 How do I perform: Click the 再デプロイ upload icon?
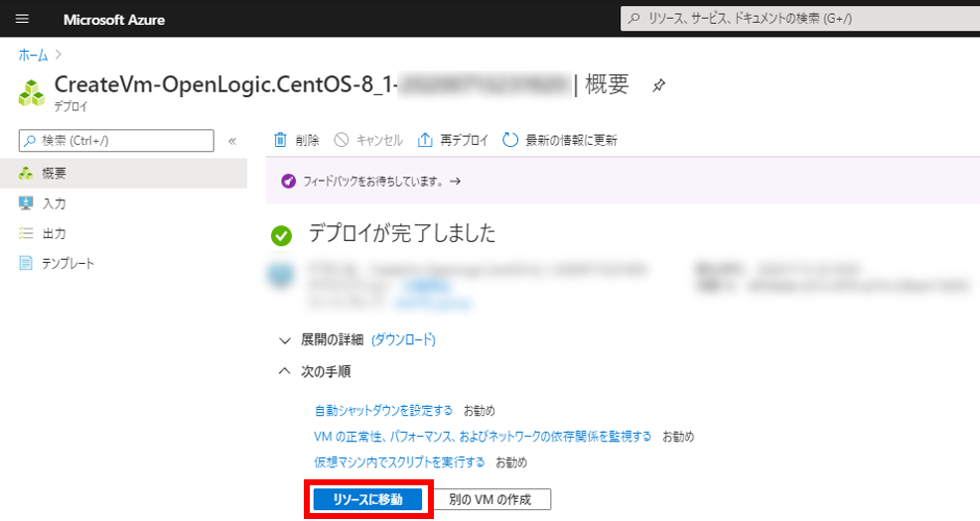click(425, 140)
